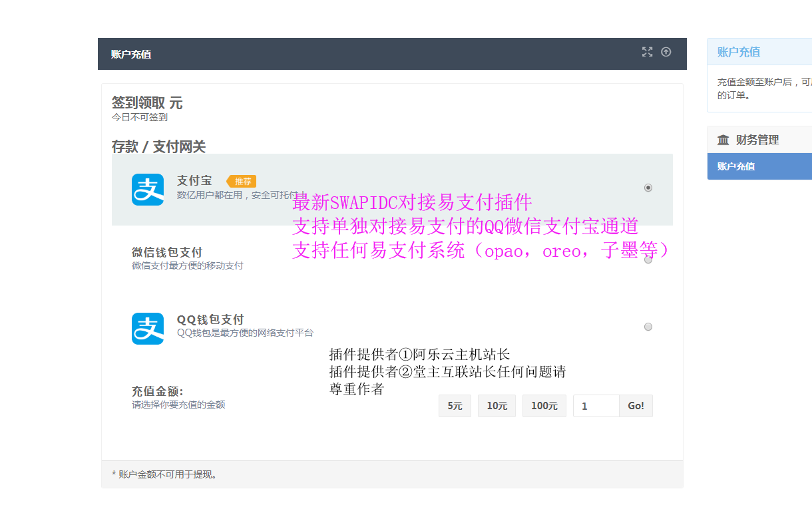
Task: Open 账户充值 in the sidebar menu
Action: [736, 166]
